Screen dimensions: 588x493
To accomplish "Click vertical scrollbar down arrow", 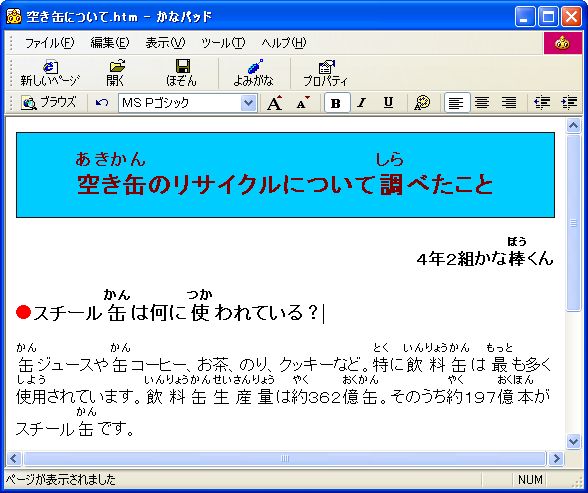I will 573,441.
